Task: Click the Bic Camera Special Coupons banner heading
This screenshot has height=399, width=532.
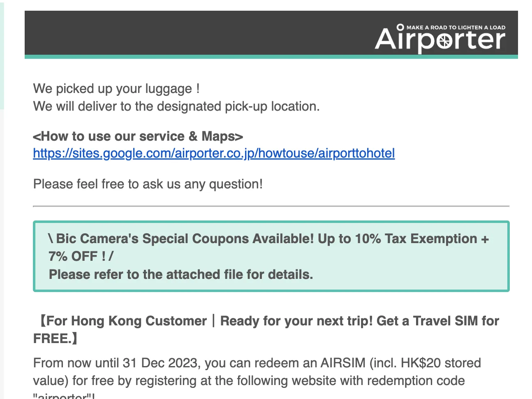Action: pos(268,239)
